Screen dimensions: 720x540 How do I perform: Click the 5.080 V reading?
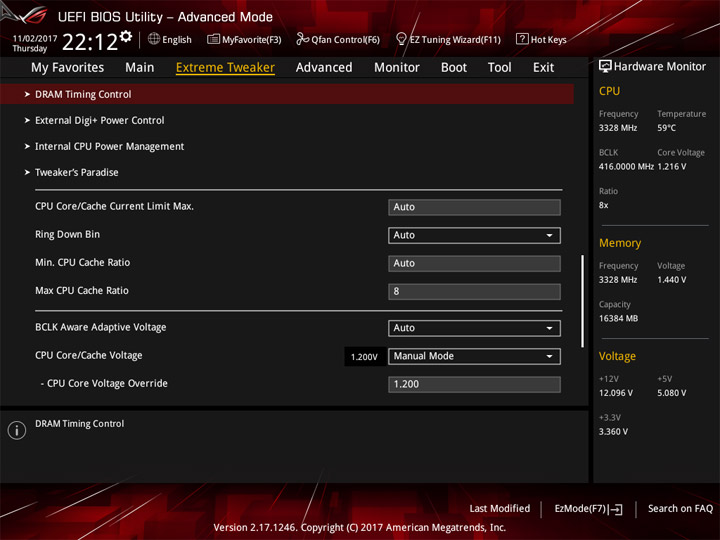pyautogui.click(x=672, y=393)
